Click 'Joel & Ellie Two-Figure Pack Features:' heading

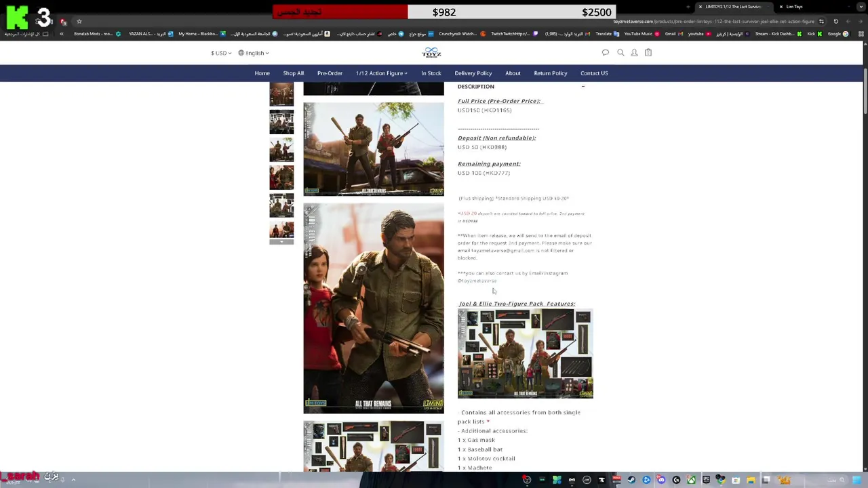tap(517, 304)
